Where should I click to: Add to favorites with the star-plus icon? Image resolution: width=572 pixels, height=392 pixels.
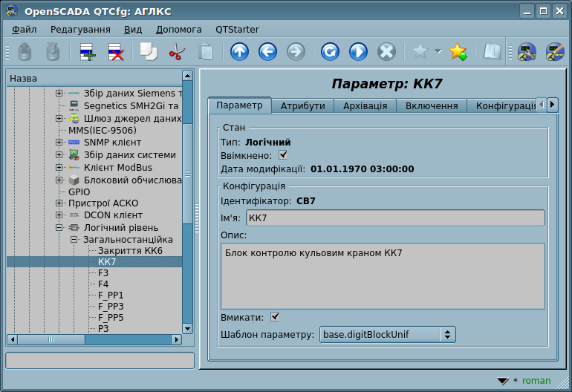(458, 51)
